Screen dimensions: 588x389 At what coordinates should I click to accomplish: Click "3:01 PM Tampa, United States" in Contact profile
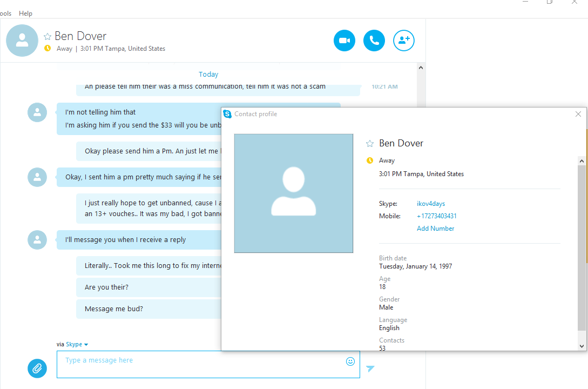pyautogui.click(x=422, y=174)
